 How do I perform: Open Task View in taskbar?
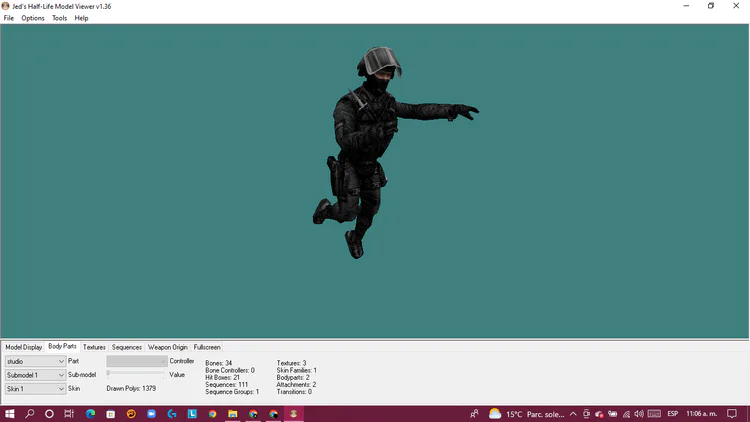69,414
